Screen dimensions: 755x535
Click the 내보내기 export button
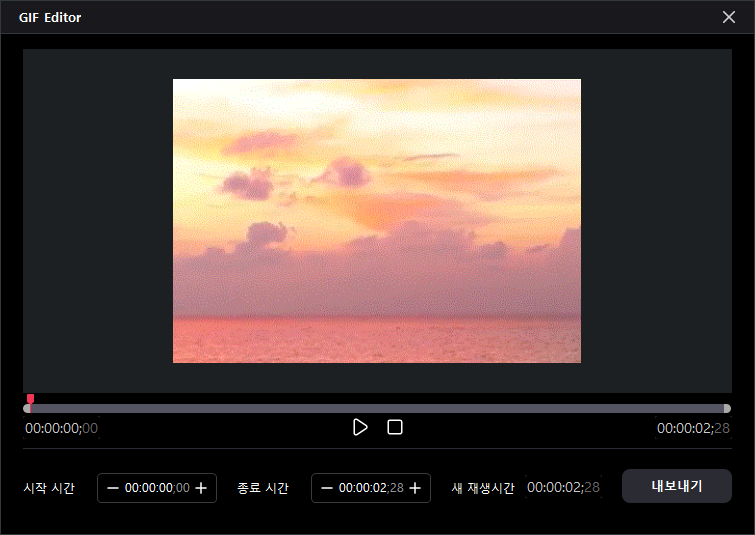point(677,487)
